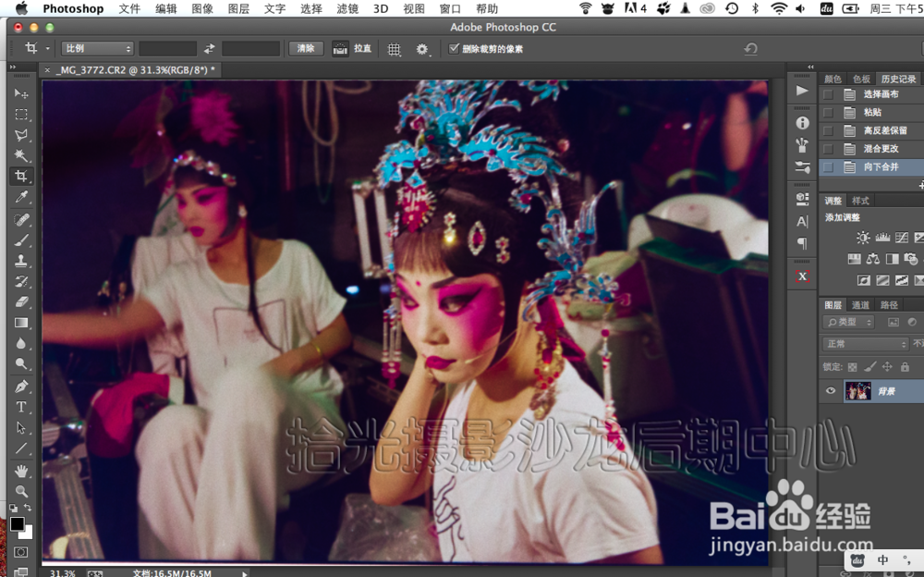Pick the Horizontal Type tool
The width and height of the screenshot is (924, 577).
pyautogui.click(x=21, y=407)
